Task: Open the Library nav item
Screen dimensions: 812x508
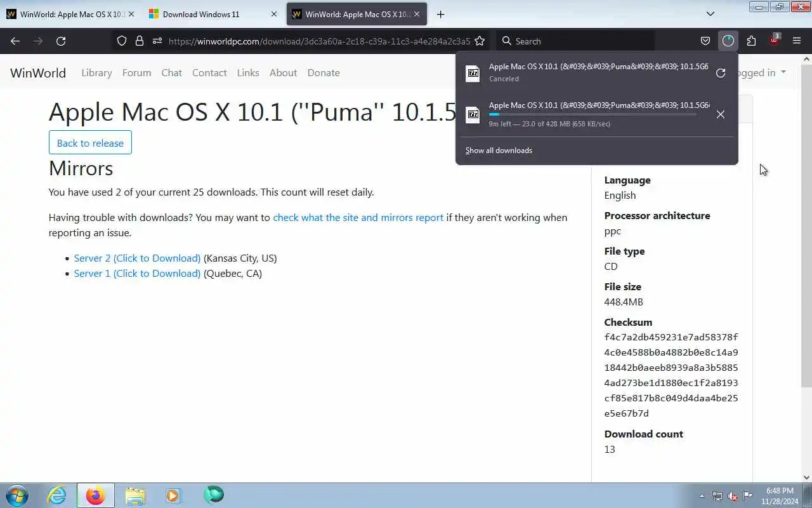Action: [96, 72]
